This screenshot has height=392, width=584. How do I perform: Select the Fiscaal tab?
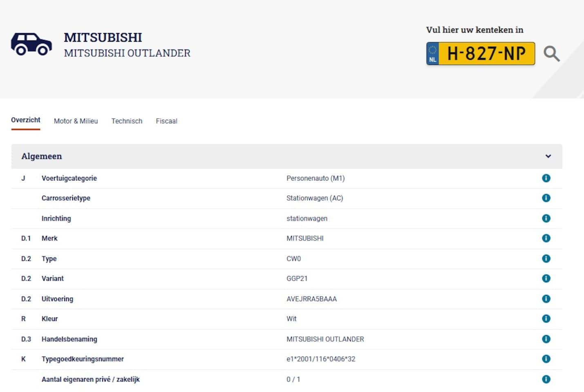pos(166,121)
